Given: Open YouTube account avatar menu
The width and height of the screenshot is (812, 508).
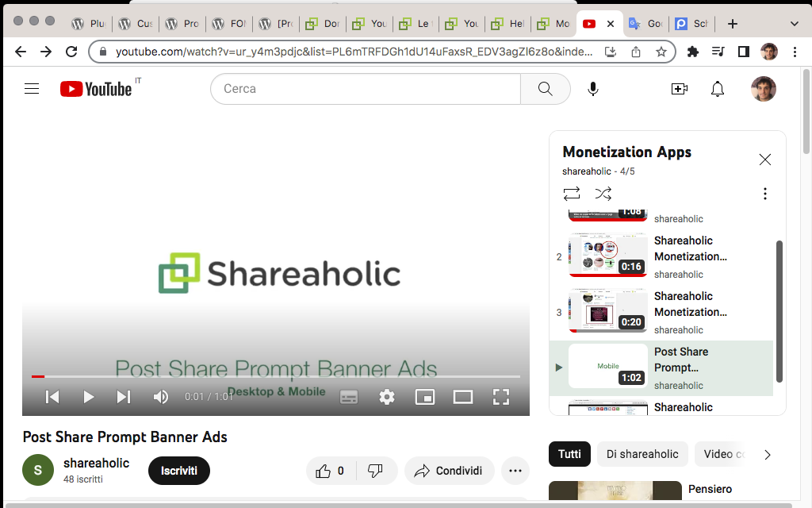Looking at the screenshot, I should [764, 89].
